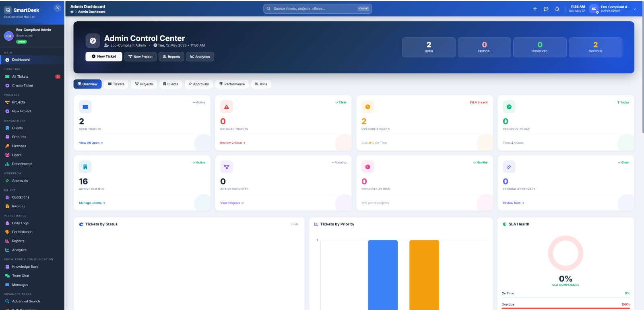Open the notifications bell

(x=557, y=9)
